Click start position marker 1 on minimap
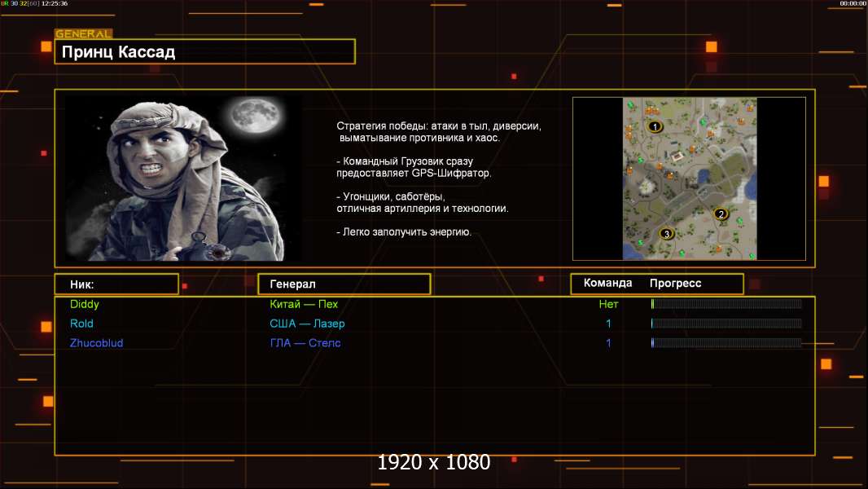Screen dimensions: 868x489 (x=655, y=126)
